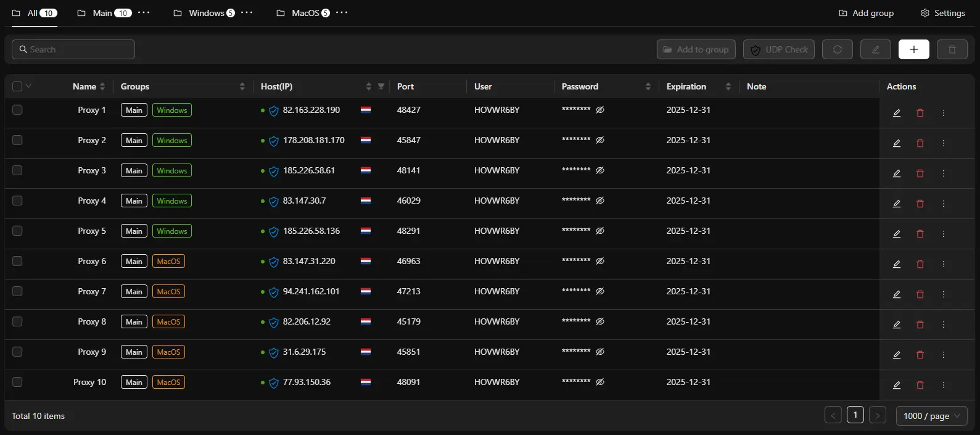Go to next page arrow
This screenshot has height=435, width=980.
(x=878, y=415)
